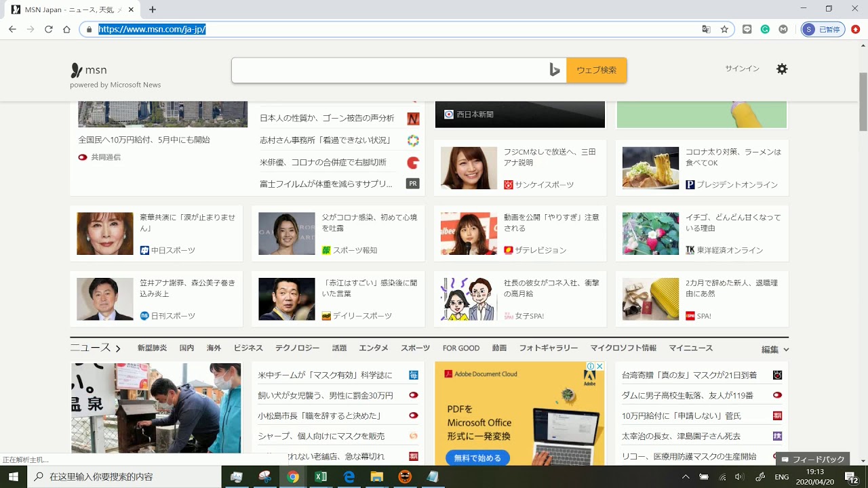Open the Windows Start menu
The width and height of the screenshot is (868, 488).
pyautogui.click(x=14, y=476)
